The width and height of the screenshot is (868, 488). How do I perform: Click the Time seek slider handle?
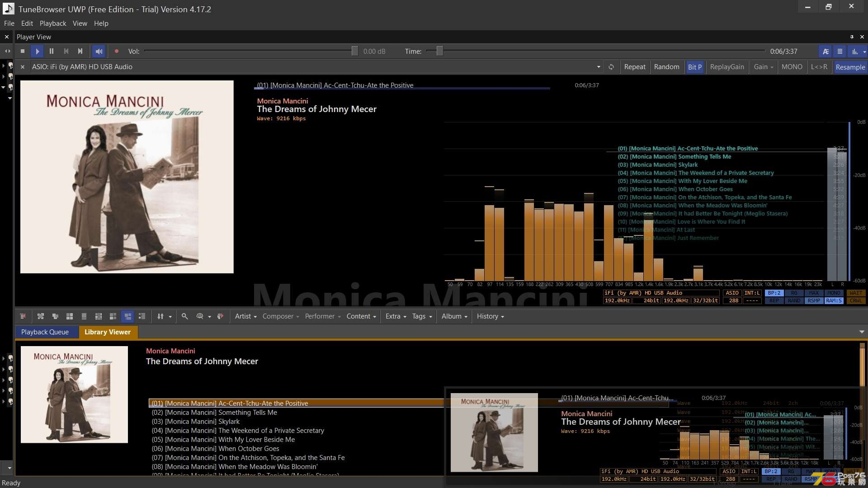coord(439,52)
